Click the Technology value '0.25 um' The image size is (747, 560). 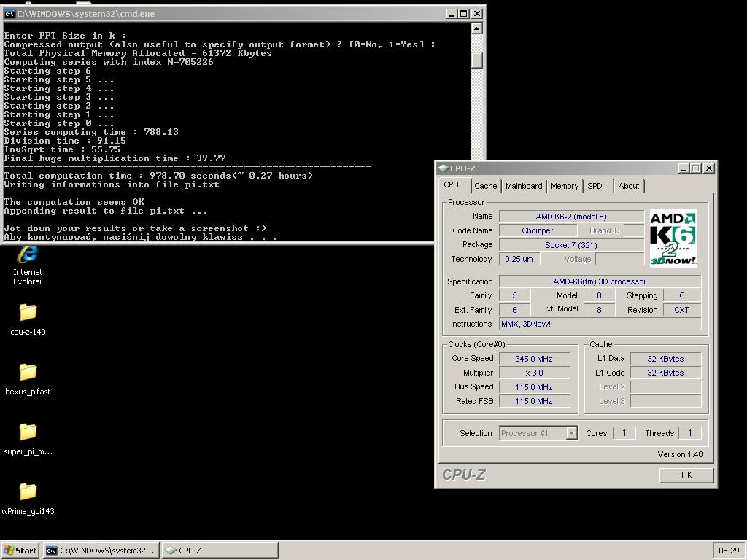pos(519,259)
